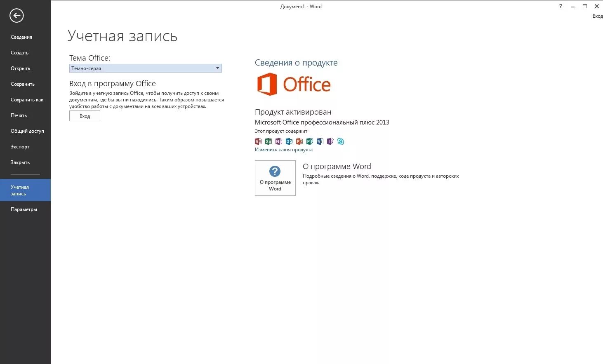This screenshot has width=603, height=364.
Task: Click the Этот продукт содержит label
Action: click(x=281, y=131)
